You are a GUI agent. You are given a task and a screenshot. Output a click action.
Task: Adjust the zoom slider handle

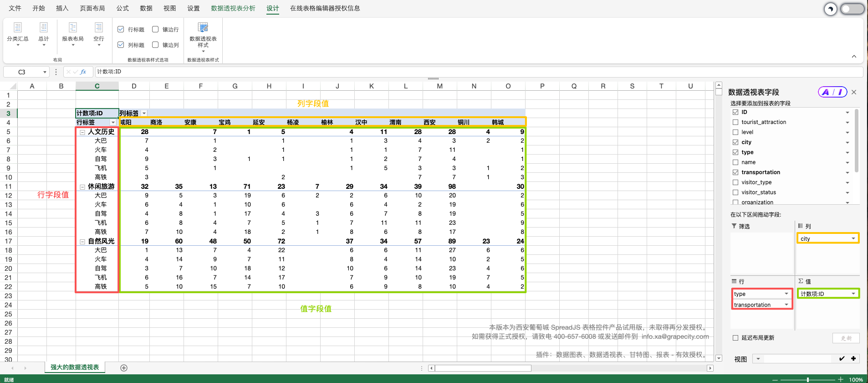(x=808, y=379)
